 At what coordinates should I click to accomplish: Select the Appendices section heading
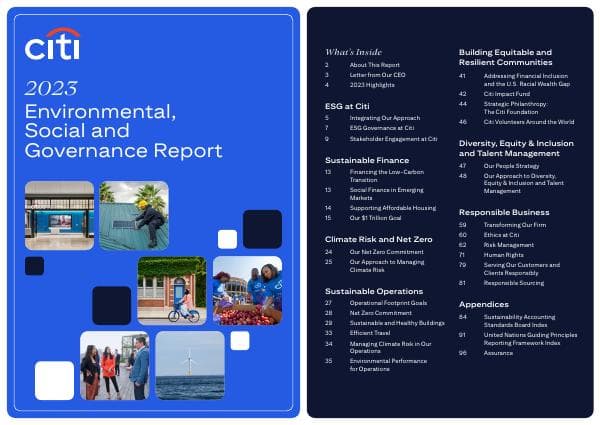[484, 305]
